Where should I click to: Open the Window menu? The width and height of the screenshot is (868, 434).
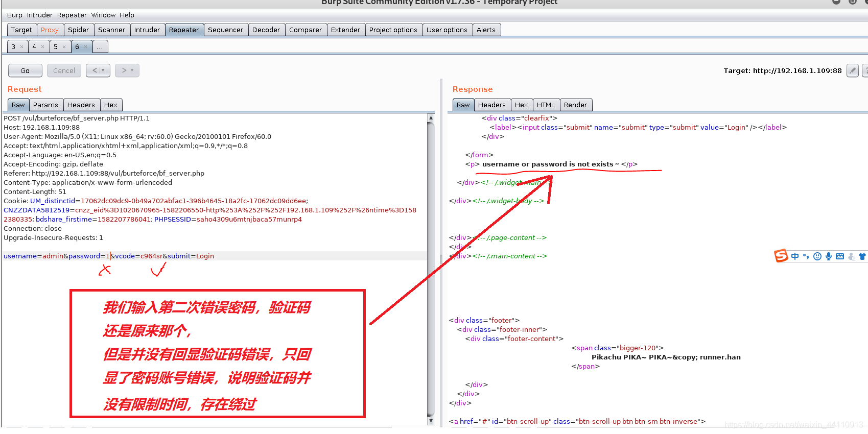click(104, 15)
